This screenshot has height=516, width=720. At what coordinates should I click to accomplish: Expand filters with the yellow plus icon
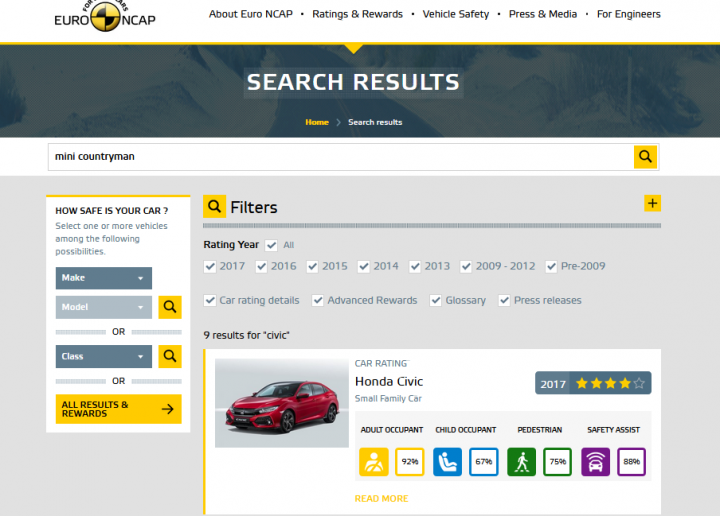click(x=652, y=203)
